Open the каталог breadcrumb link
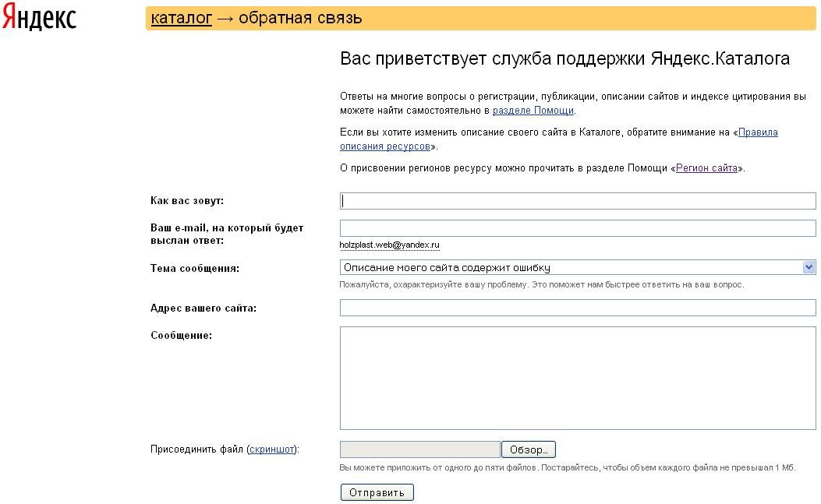Screen dimensions: 821x504 click(181, 18)
